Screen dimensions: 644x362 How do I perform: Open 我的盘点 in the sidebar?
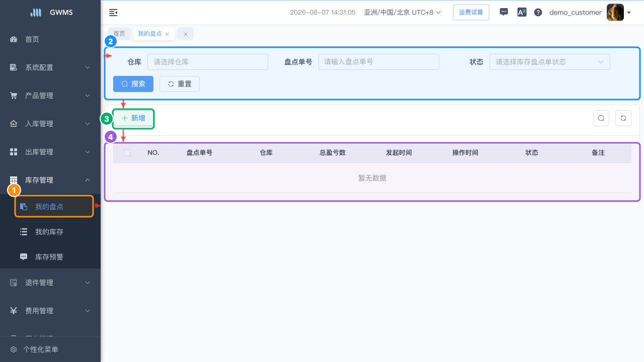[x=50, y=207]
